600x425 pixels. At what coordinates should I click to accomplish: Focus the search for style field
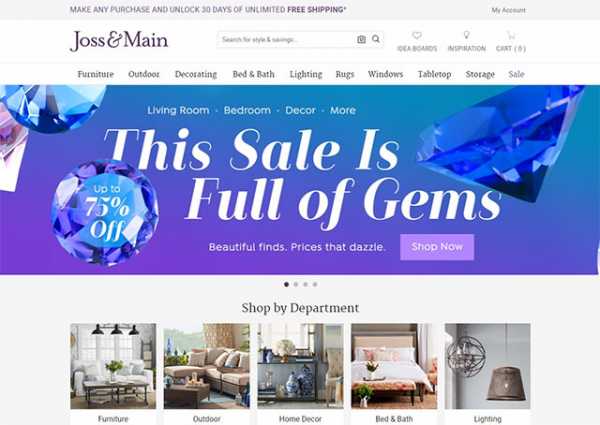tap(286, 39)
